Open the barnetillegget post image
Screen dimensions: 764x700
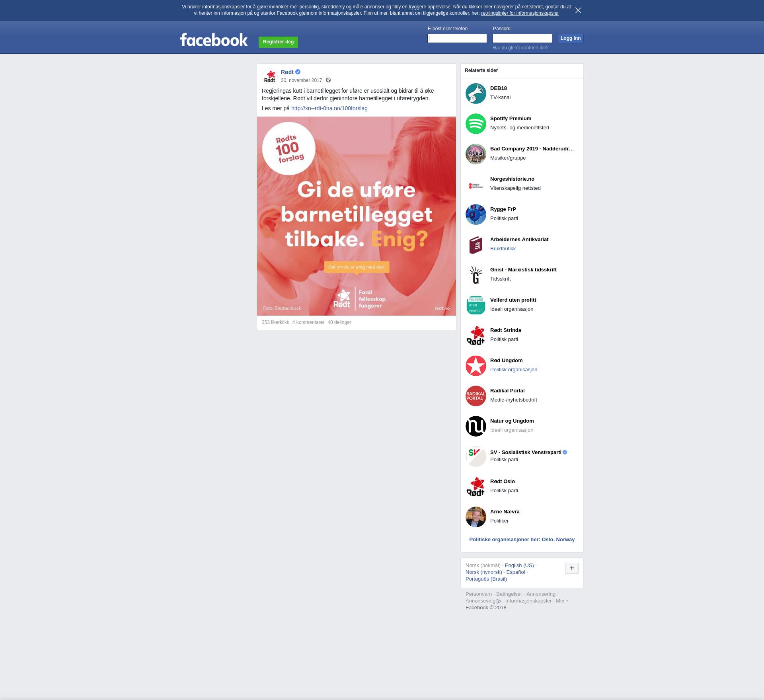click(357, 216)
